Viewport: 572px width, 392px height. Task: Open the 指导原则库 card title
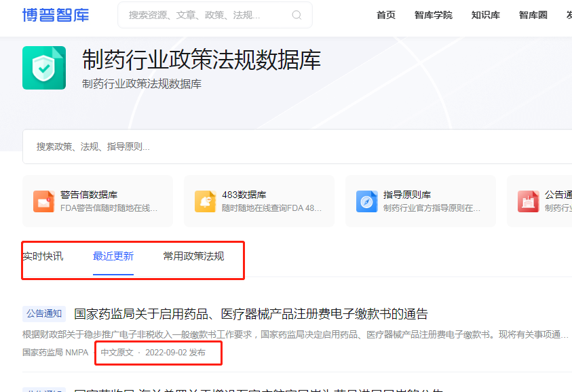[407, 195]
